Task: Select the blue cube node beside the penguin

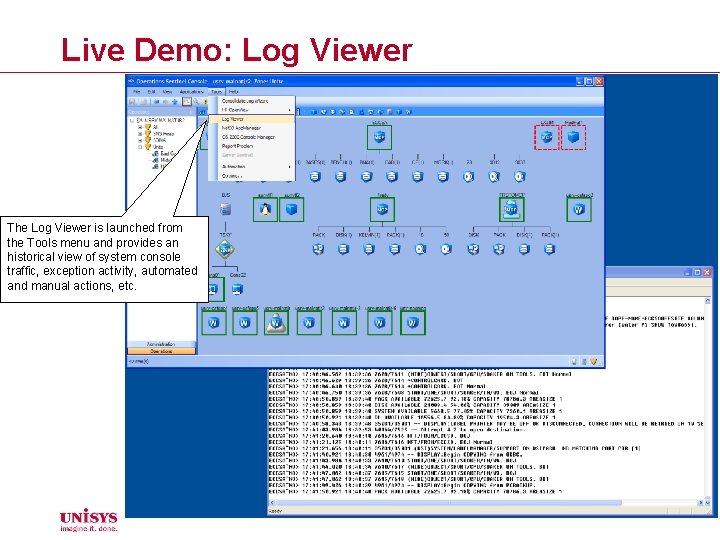Action: (291, 209)
